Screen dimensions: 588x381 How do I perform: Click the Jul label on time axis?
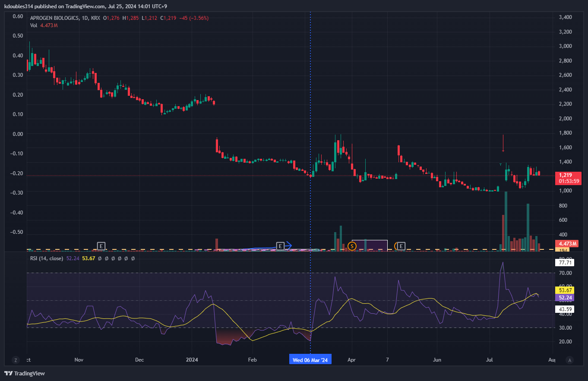[490, 359]
